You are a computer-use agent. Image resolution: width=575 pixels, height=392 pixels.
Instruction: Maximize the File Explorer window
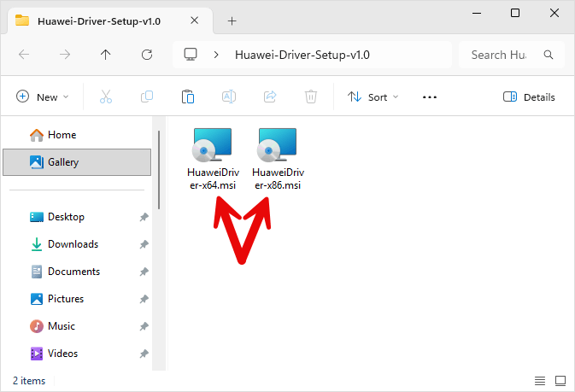[515, 13]
